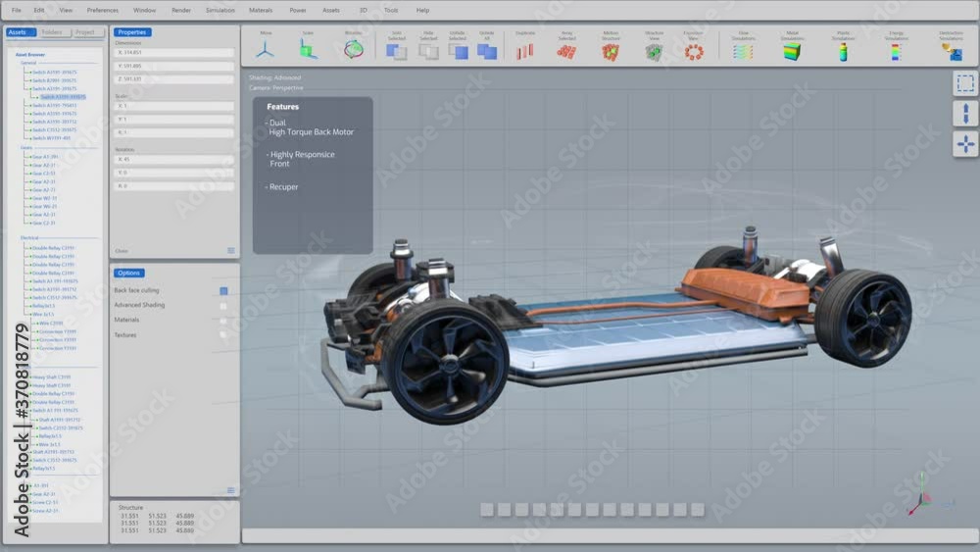The image size is (980, 552).
Task: Click the Options panel header button
Action: pos(128,274)
